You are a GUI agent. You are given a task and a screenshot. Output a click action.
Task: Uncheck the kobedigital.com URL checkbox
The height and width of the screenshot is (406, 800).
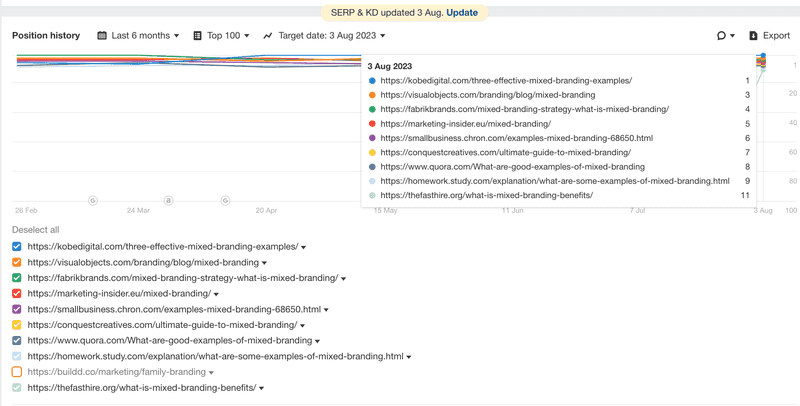pyautogui.click(x=17, y=247)
